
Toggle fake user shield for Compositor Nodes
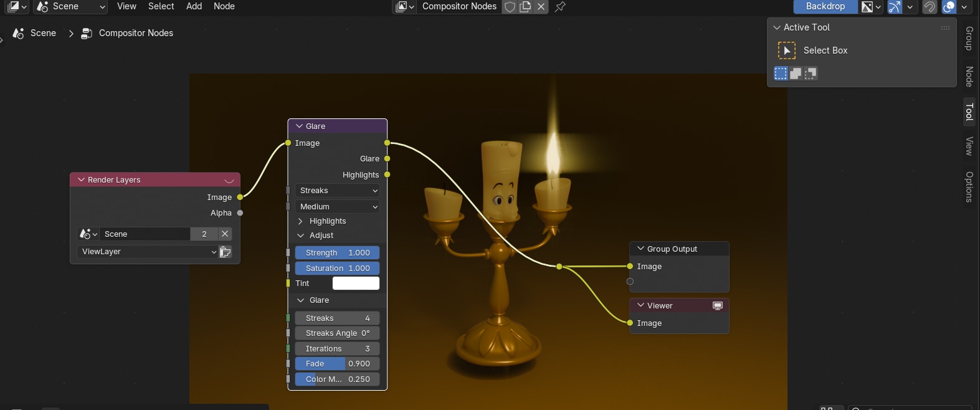tap(510, 6)
